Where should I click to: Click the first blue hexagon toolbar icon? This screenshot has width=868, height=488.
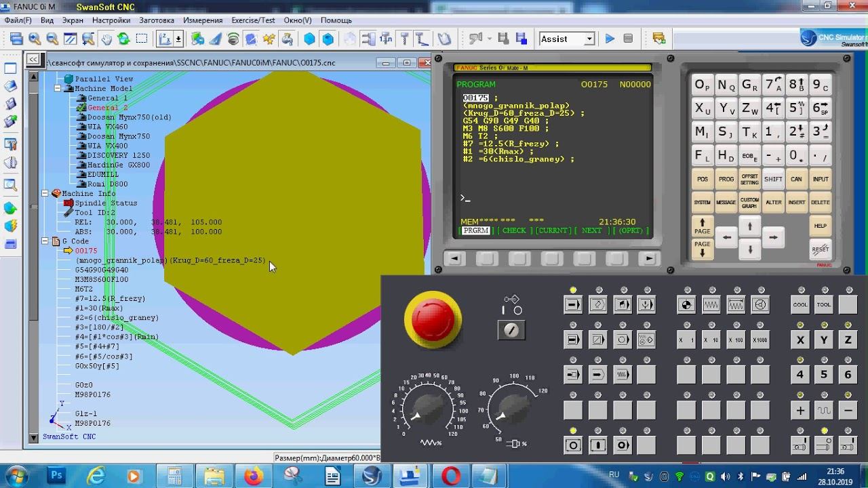point(309,39)
